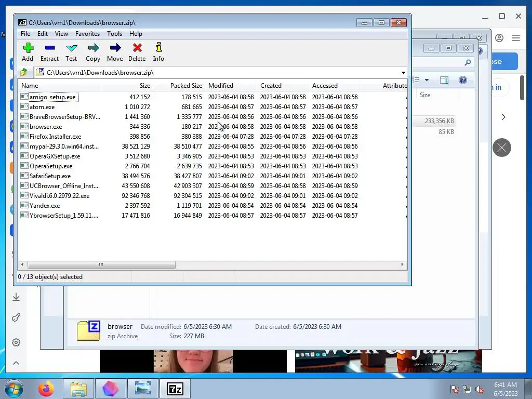Click Explorer Size column header
This screenshot has width=532, height=399.
tap(425, 95)
